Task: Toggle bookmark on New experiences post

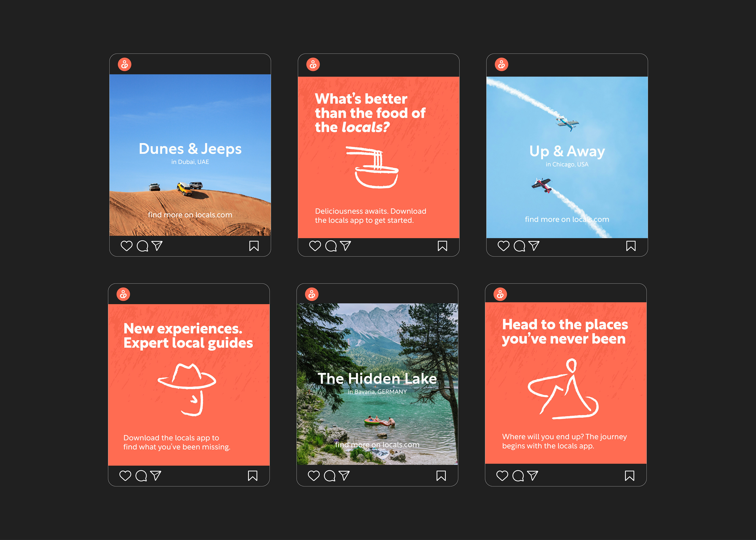Action: [x=252, y=476]
